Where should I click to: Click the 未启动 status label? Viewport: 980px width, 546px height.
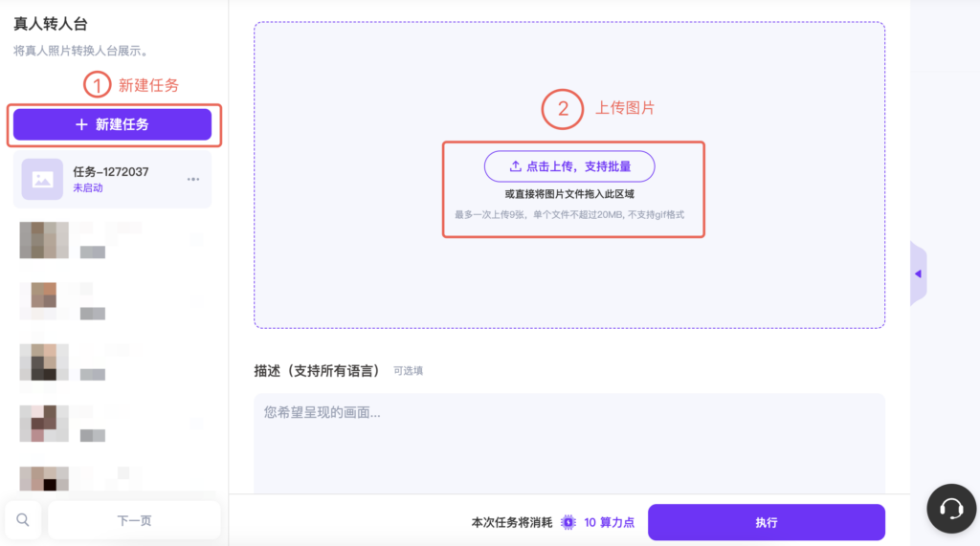[88, 188]
